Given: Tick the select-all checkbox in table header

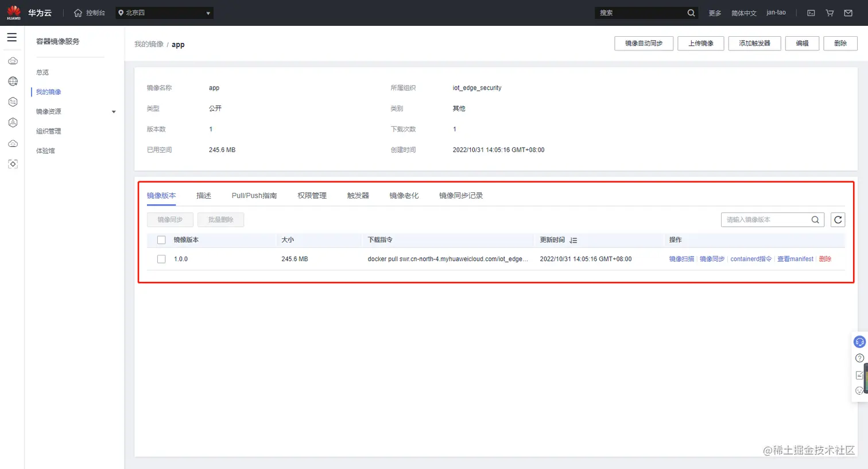Looking at the screenshot, I should [x=161, y=240].
